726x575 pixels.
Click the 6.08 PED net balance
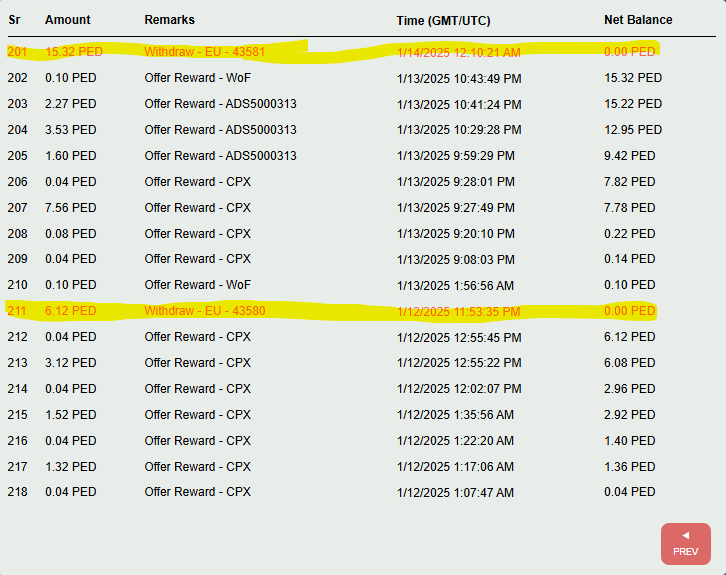(x=630, y=362)
